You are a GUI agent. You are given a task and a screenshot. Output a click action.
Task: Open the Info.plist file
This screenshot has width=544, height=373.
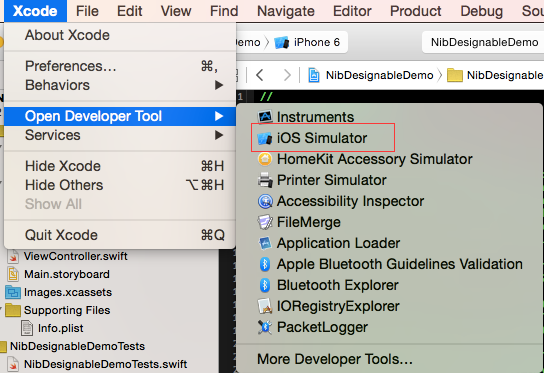[53, 328]
